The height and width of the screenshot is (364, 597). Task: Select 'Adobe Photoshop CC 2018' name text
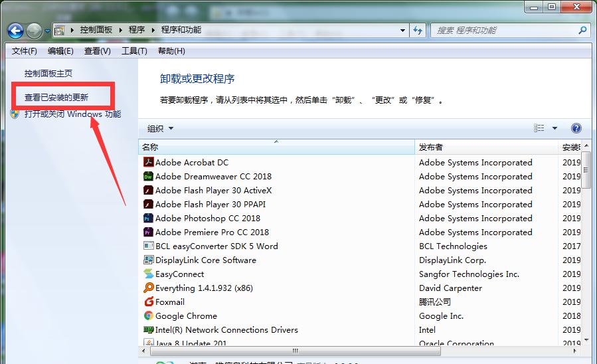click(x=208, y=219)
